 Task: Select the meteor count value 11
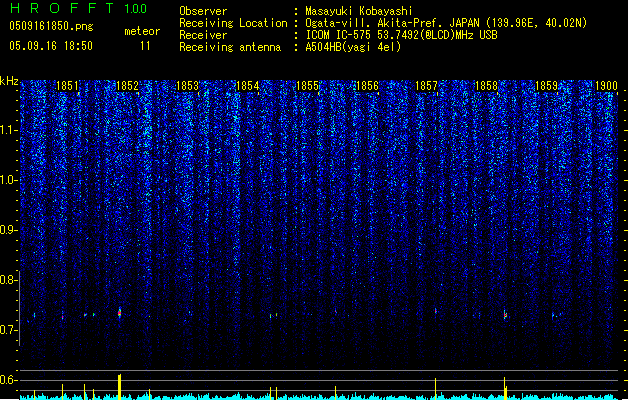tap(145, 46)
